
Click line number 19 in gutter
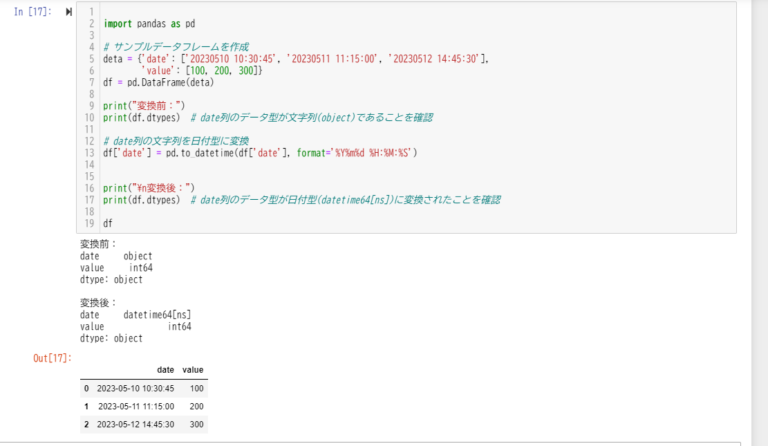coord(89,223)
